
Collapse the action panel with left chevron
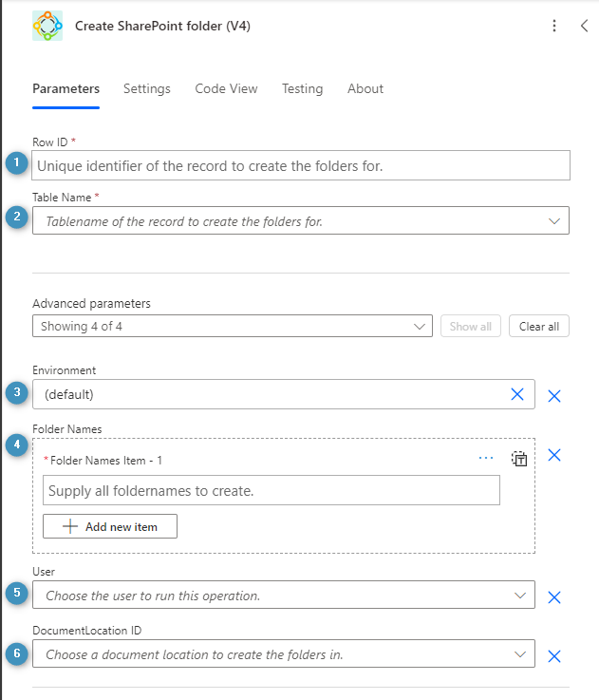coord(584,26)
